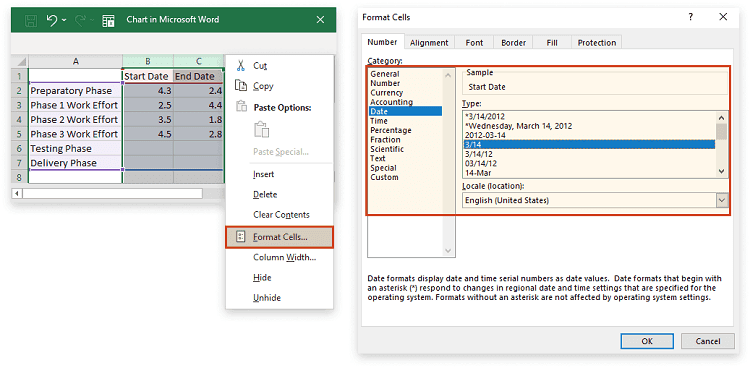Open Format Cells... from context menu

click(279, 236)
